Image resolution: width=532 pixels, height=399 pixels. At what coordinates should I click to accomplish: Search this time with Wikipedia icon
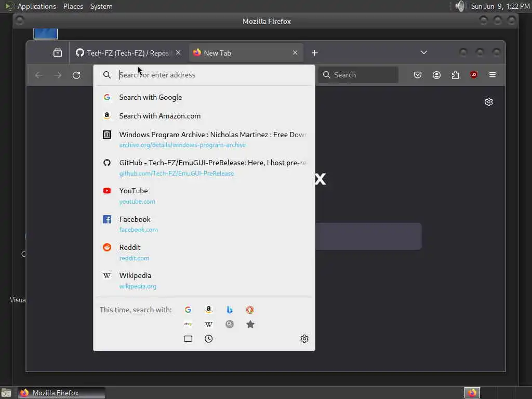[x=209, y=324]
